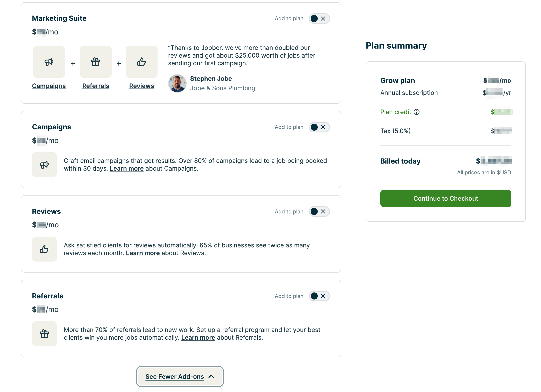The height and width of the screenshot is (392, 541).
Task: Open Campaigns link under megaphone tile
Action: tap(49, 86)
